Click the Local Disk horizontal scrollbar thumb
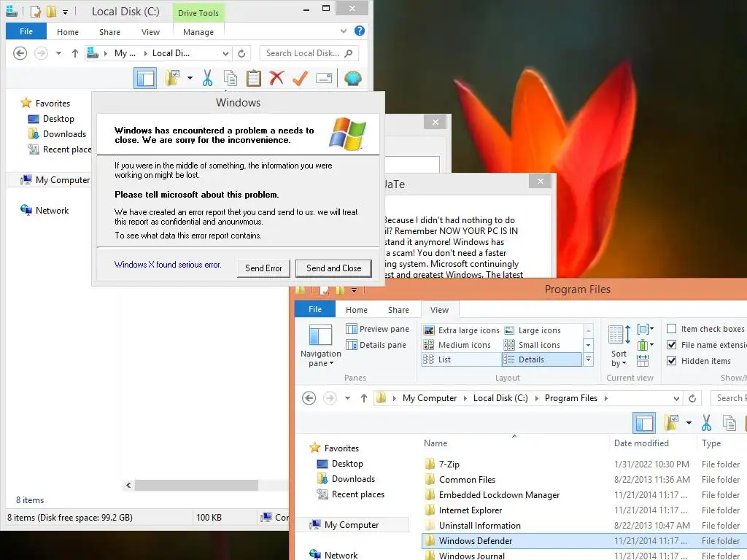The width and height of the screenshot is (747, 560). coord(196,485)
